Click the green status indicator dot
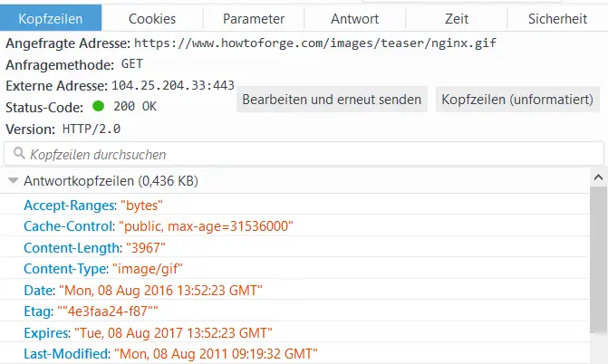This screenshot has height=364, width=608. [x=99, y=106]
